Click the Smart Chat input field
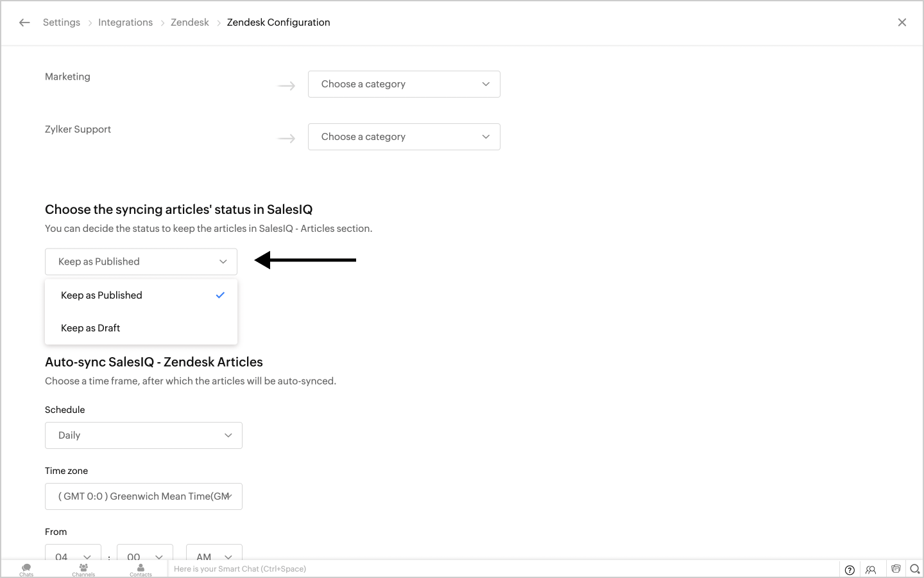This screenshot has height=578, width=924. pos(504,569)
